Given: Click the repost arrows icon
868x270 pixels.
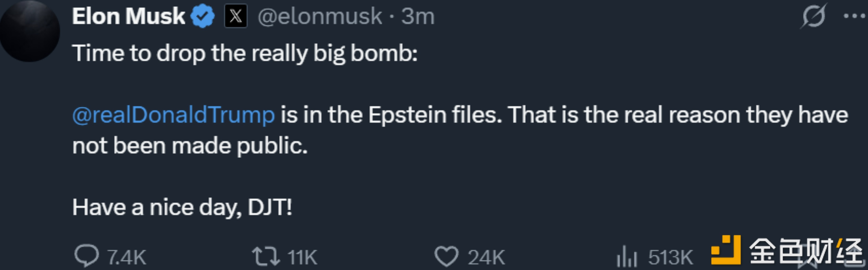Looking at the screenshot, I should point(265,256).
